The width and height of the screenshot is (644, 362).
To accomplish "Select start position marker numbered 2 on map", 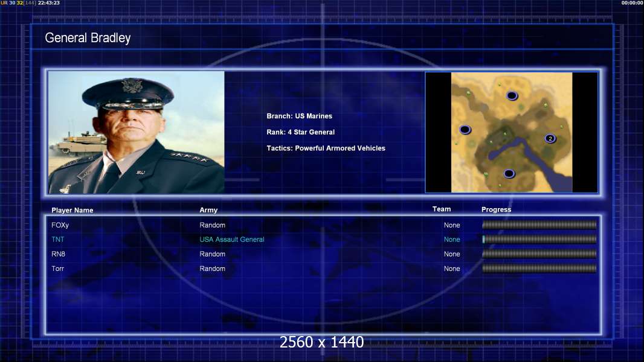I will (550, 139).
